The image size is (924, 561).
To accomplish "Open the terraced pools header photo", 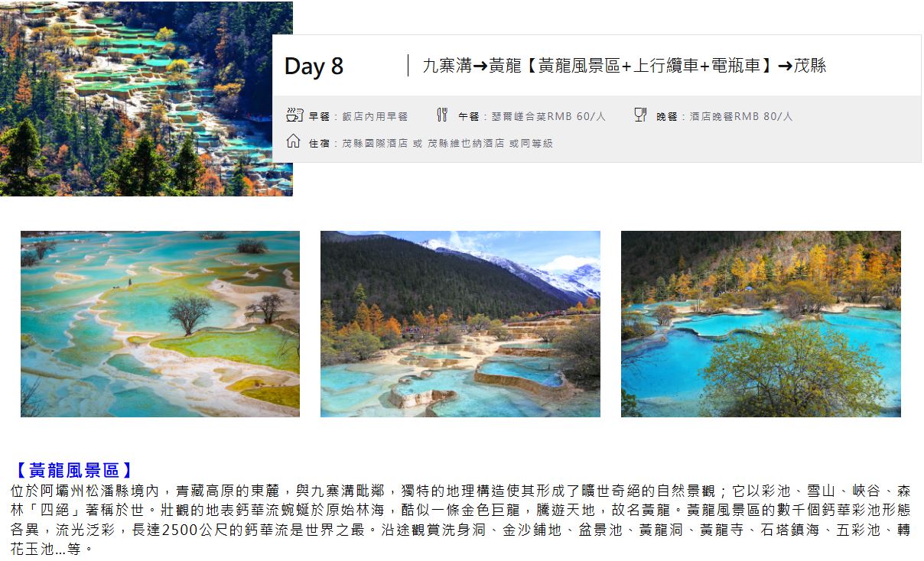I will click(146, 99).
